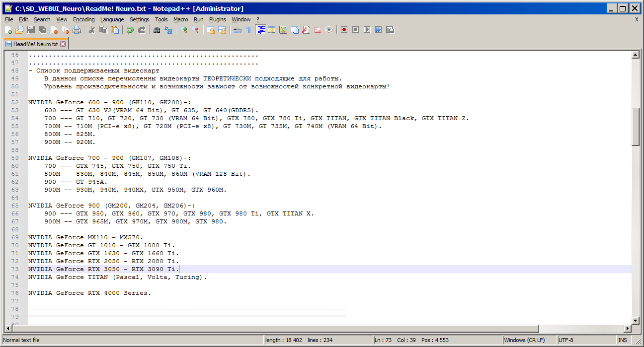
Task: Open Folder as Workspace icon
Action: coord(318,30)
